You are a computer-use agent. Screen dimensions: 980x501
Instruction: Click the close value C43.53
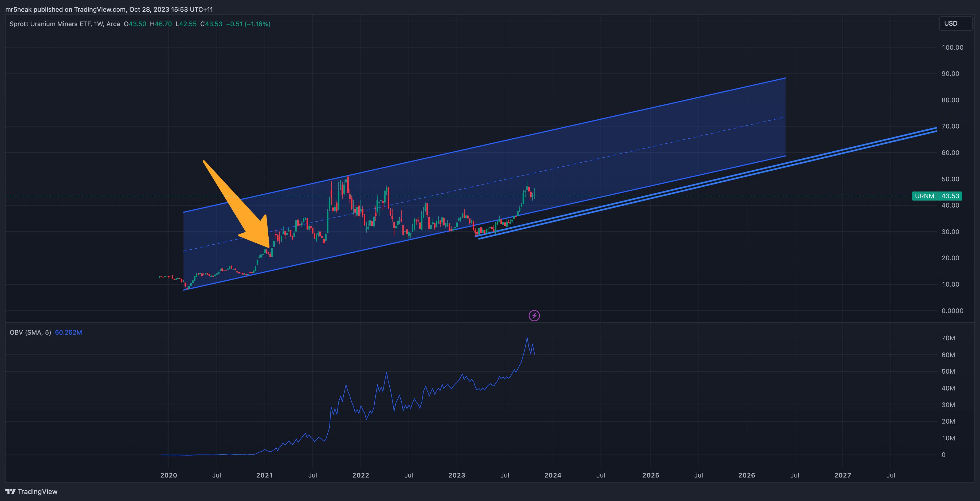211,24
